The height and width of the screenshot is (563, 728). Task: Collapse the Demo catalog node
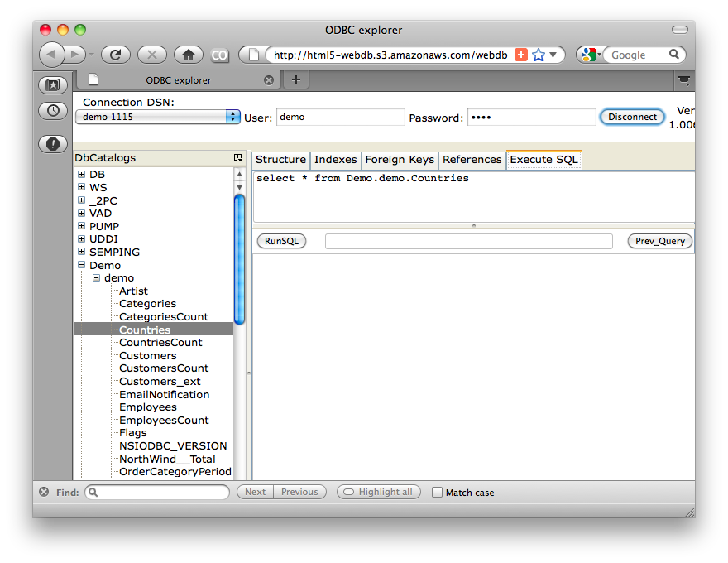(x=81, y=265)
